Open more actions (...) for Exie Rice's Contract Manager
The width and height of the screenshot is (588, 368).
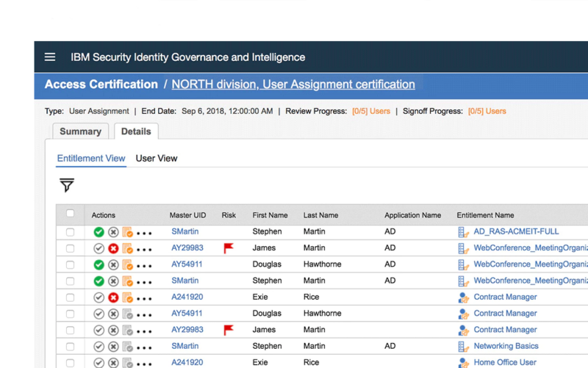[x=144, y=299]
